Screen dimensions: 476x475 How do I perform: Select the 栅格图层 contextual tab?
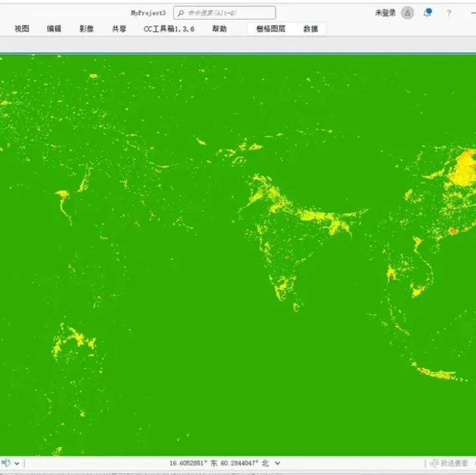click(271, 29)
